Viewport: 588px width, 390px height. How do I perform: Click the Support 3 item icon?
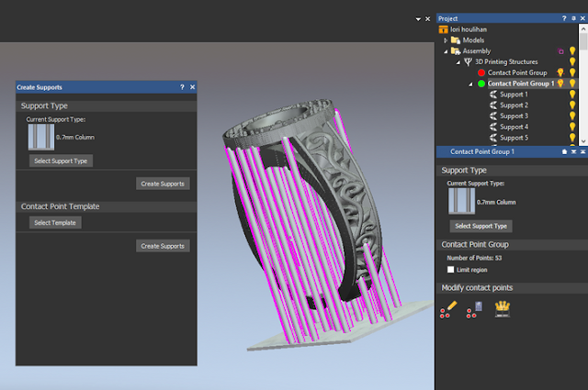(493, 117)
